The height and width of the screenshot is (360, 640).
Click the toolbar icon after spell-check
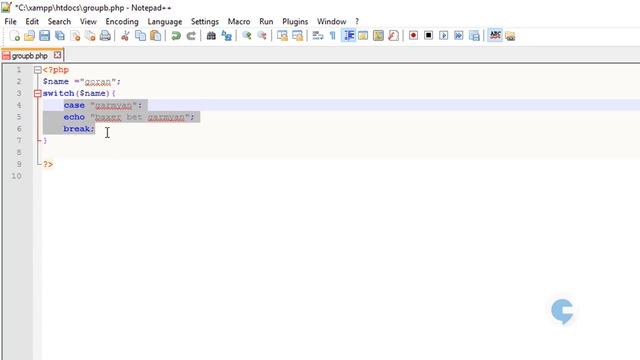tap(510, 36)
